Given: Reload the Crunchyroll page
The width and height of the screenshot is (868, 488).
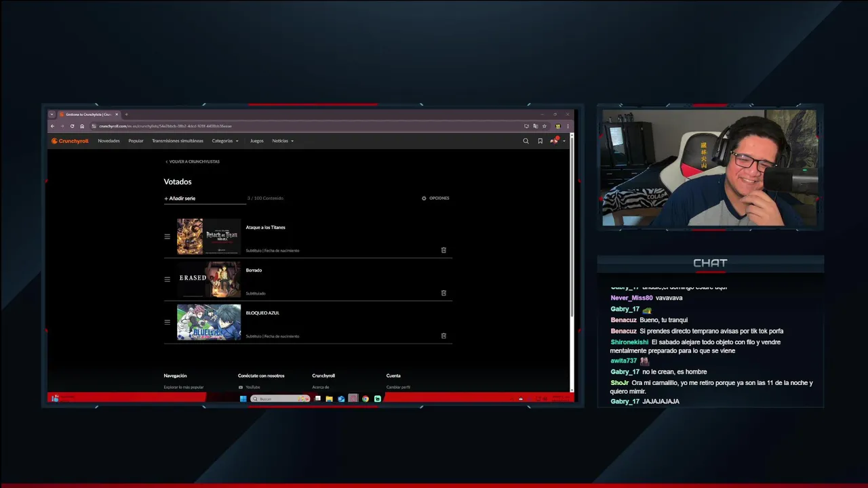Looking at the screenshot, I should (72, 126).
